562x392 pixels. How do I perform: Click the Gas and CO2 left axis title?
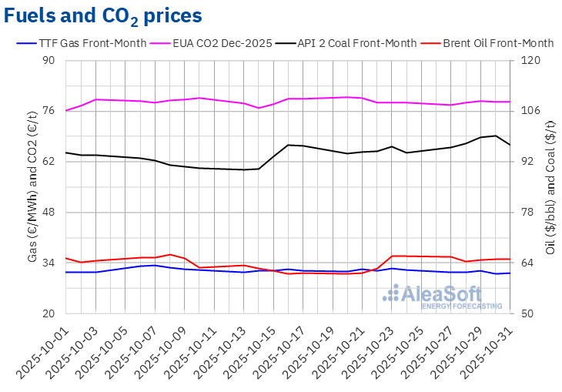[33, 187]
